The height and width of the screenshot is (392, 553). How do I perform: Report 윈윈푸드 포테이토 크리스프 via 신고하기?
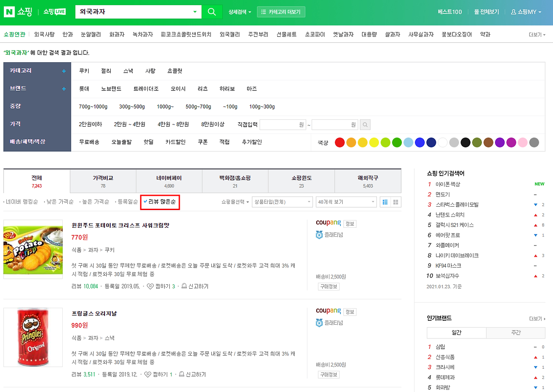(x=195, y=286)
